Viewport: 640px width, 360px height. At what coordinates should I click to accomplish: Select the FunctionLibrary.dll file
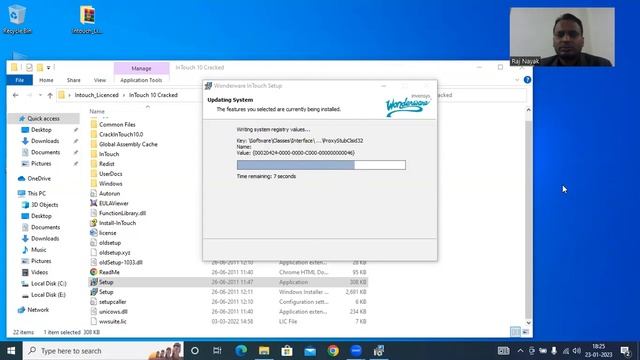point(122,213)
